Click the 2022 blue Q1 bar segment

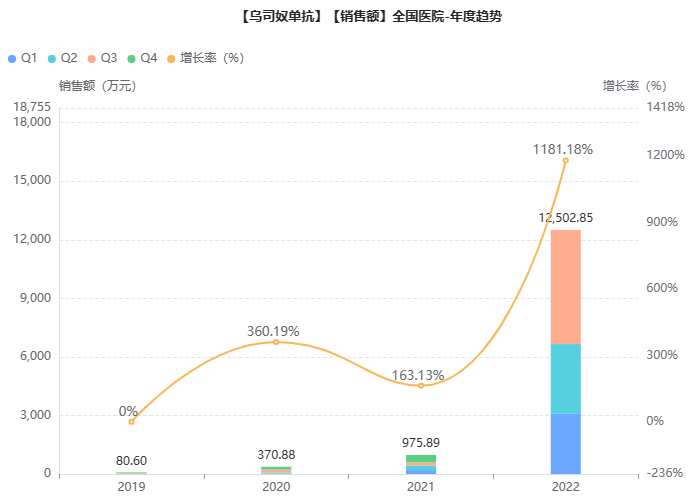(x=566, y=443)
